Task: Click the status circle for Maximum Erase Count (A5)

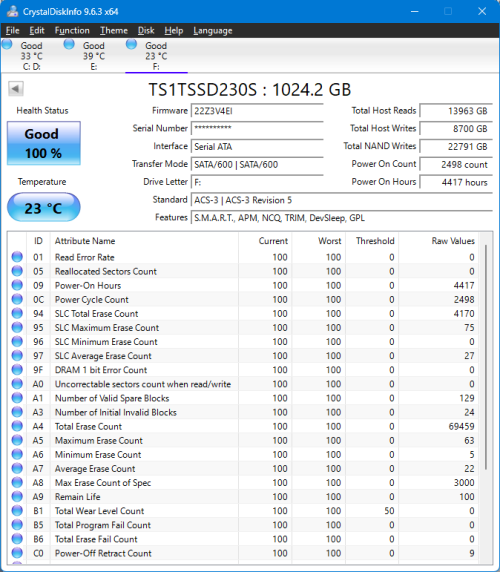Action: [x=17, y=440]
